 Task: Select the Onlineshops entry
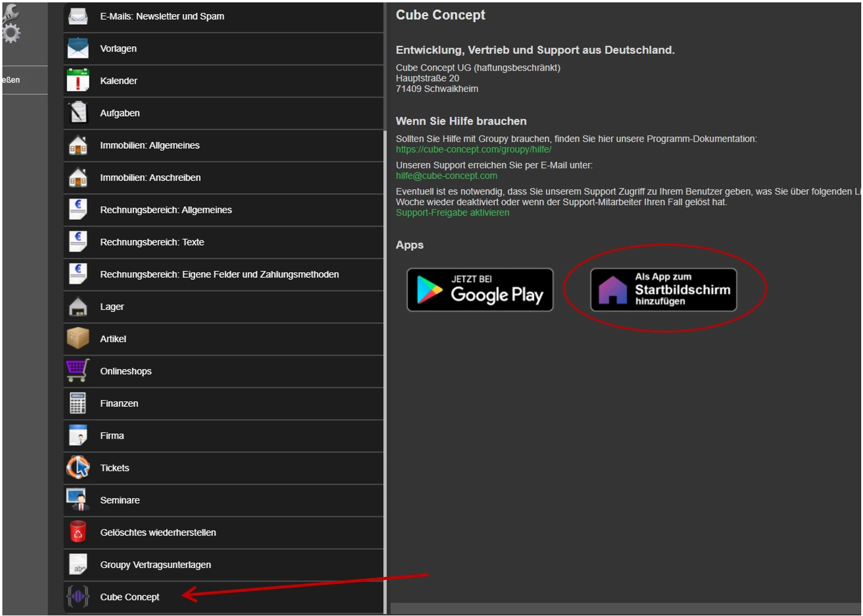[x=223, y=371]
